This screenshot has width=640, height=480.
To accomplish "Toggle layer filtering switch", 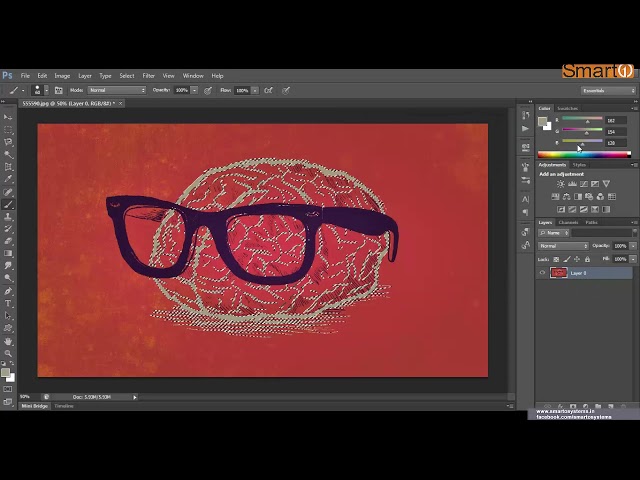I will 635,233.
